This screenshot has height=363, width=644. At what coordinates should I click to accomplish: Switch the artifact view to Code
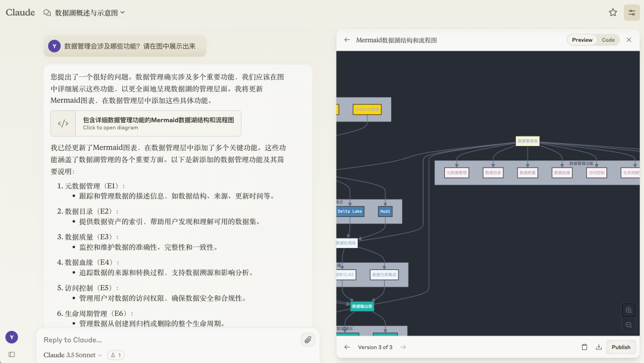[x=608, y=39]
